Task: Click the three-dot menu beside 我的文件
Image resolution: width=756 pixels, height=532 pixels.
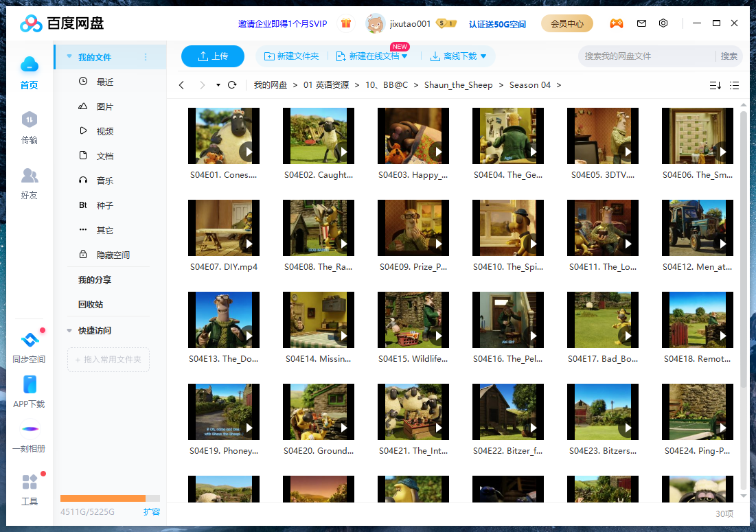Action: click(x=146, y=57)
